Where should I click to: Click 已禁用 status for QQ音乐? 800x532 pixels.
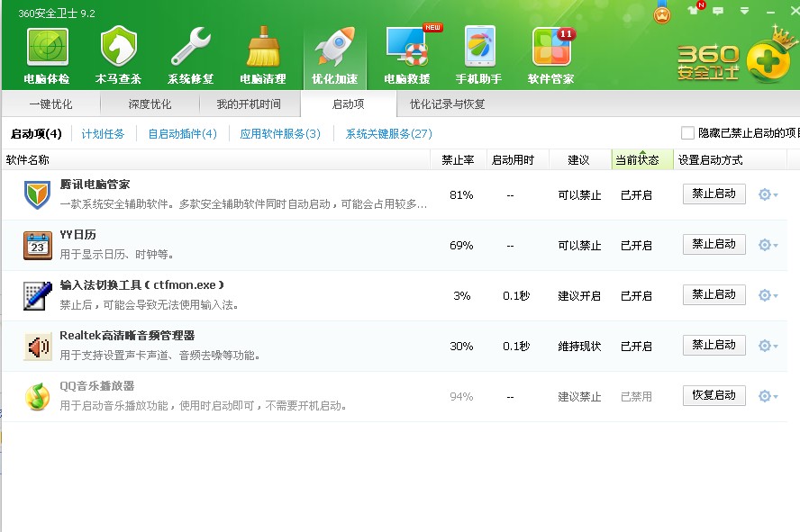coord(636,397)
